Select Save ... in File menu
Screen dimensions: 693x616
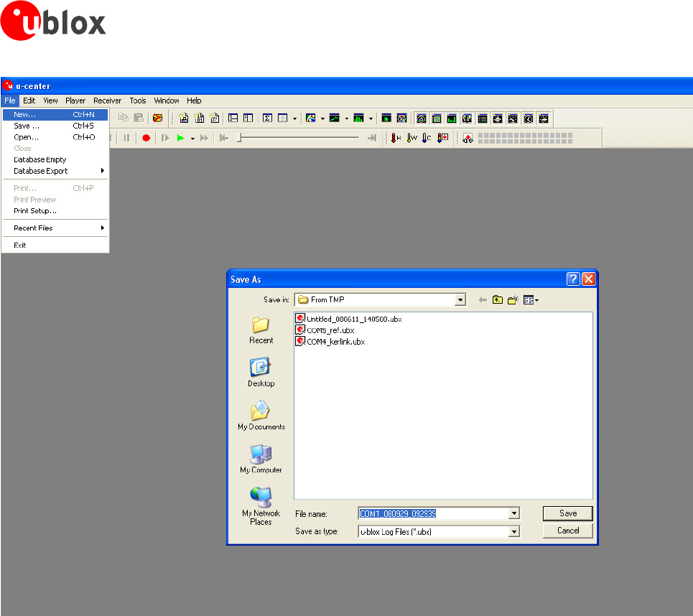[55, 126]
